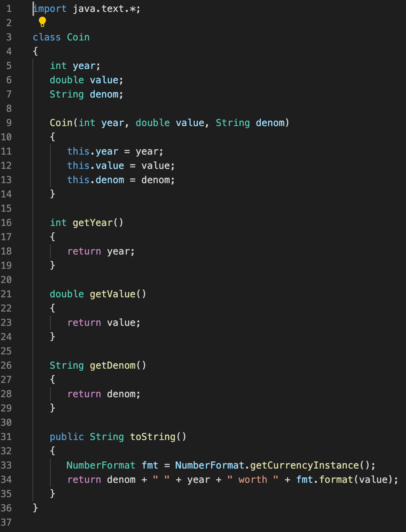Click line number 9 in the gutter
The height and width of the screenshot is (532, 406).
[x=9, y=123]
